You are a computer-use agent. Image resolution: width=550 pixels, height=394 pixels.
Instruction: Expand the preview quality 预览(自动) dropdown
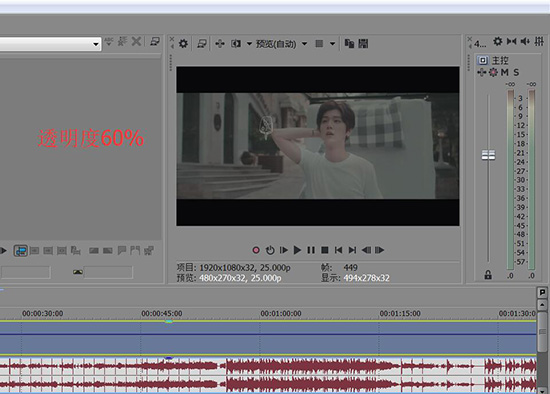[304, 44]
